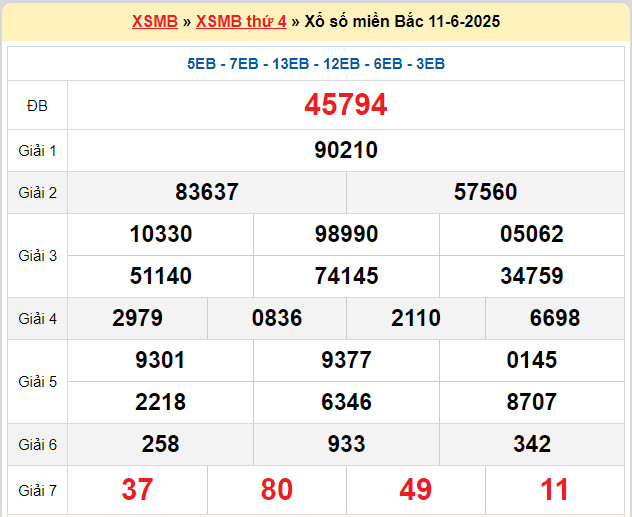Click the Giải 6 row label
Viewport: 632px width, 517px height.
[x=37, y=445]
